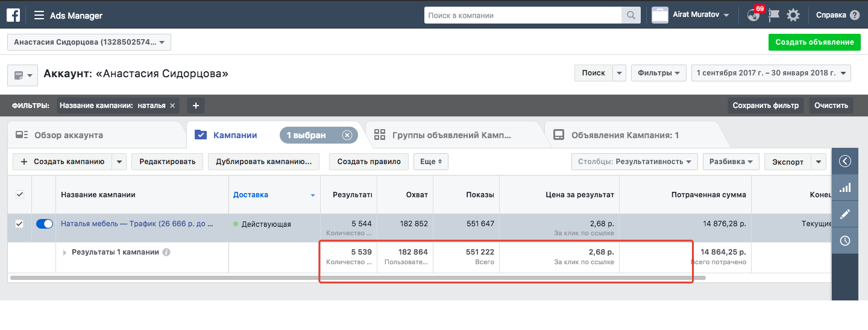Uncheck the Наталья мебель campaign row checkbox
868x330 pixels.
pos(19,224)
